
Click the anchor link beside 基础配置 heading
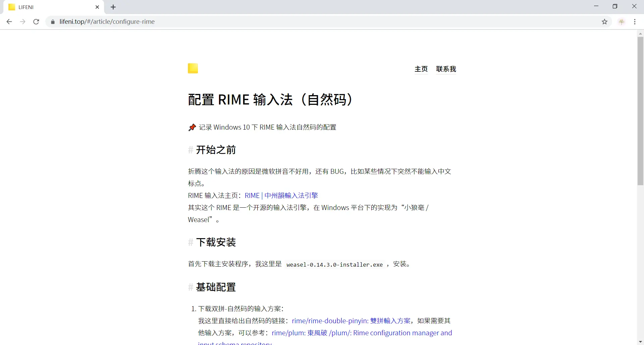(190, 287)
